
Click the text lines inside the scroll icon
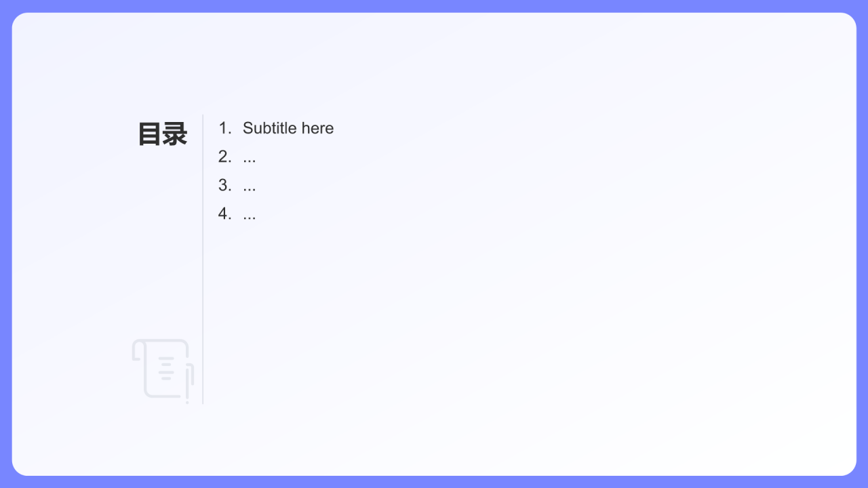166,367
